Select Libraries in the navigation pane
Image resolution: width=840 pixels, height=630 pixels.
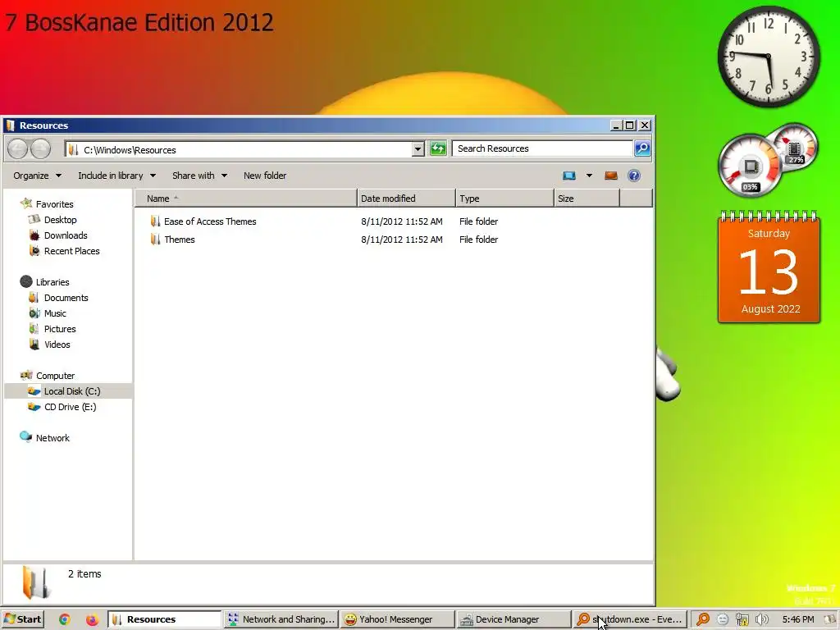click(52, 282)
